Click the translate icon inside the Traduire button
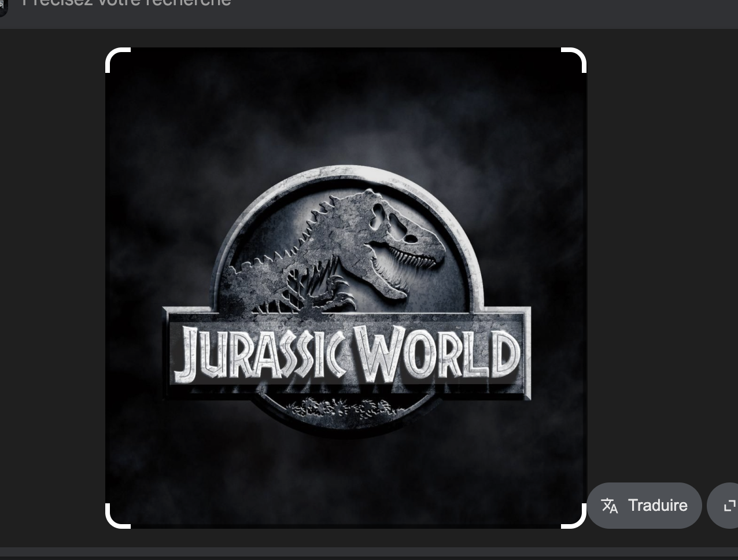The image size is (738, 560). 610,506
